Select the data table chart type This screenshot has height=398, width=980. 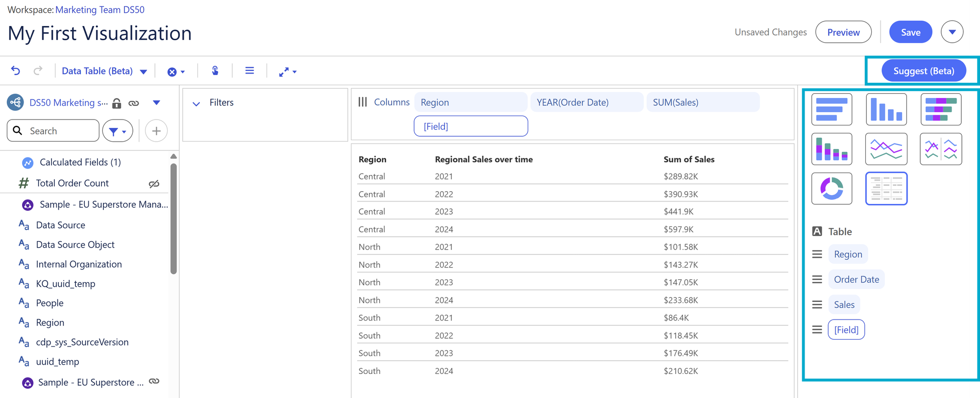886,188
